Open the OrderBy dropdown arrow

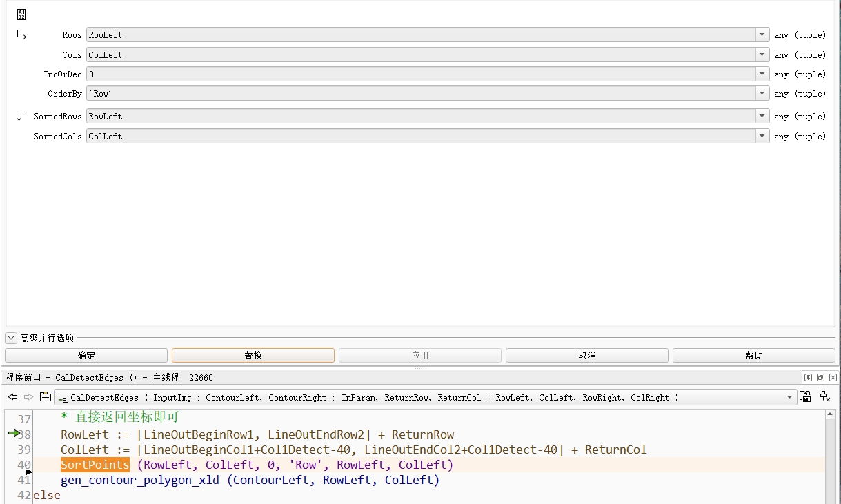pos(762,93)
